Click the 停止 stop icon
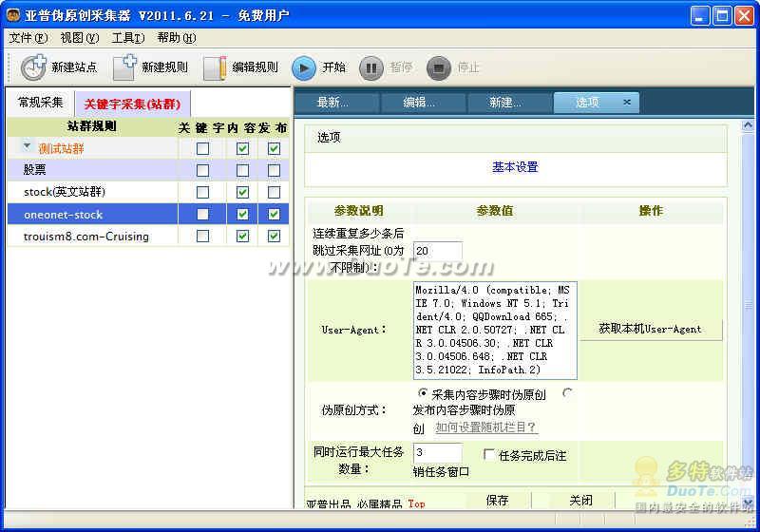760x532 pixels. click(x=438, y=67)
